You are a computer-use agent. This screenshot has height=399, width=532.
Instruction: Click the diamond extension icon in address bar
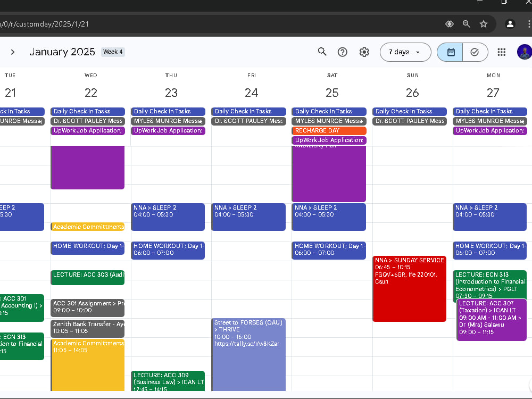point(450,24)
